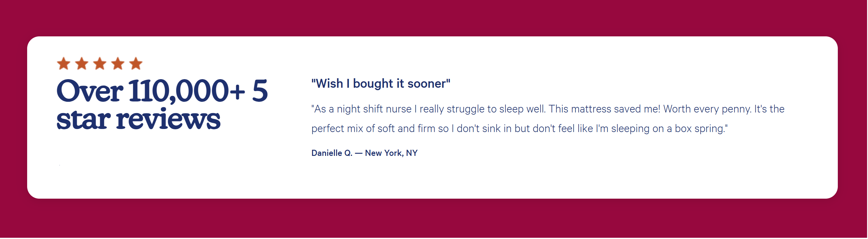Click the reviewer location "New York, NY"
Screen dimensions: 868x239
[x=391, y=153]
